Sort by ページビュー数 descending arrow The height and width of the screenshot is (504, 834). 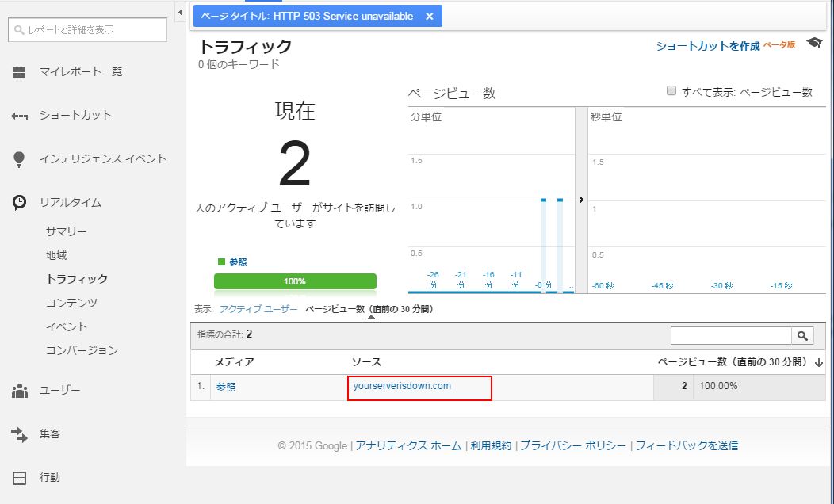[819, 363]
